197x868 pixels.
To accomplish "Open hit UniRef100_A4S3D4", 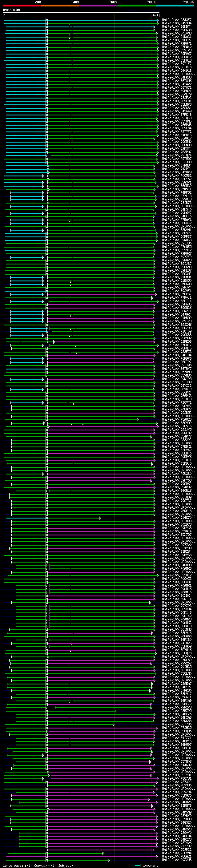I will click(177, 23).
